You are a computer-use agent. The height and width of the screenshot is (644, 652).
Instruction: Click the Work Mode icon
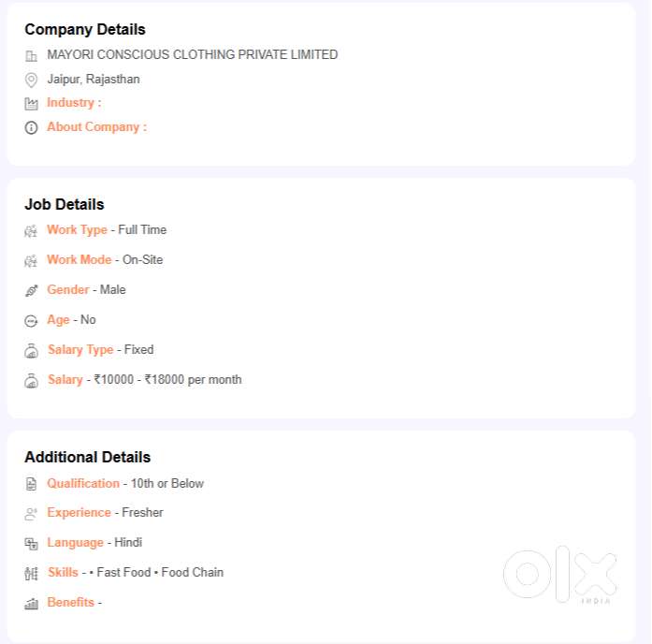31,261
